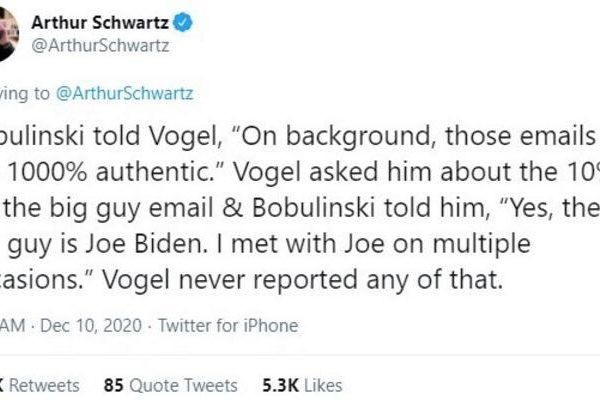The width and height of the screenshot is (600, 400).
Task: Click the AM timestamp before the date
Action: click(x=13, y=326)
